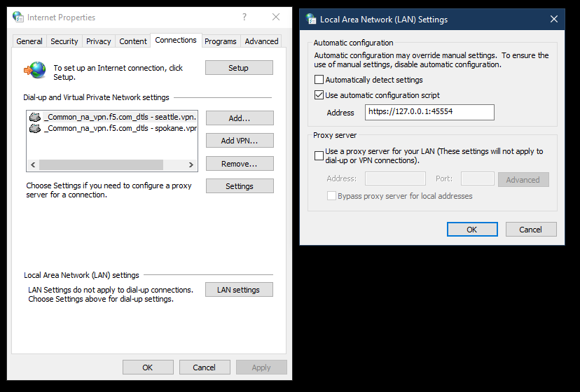Click the VPN list left scroll arrow
580x392 pixels.
point(33,165)
